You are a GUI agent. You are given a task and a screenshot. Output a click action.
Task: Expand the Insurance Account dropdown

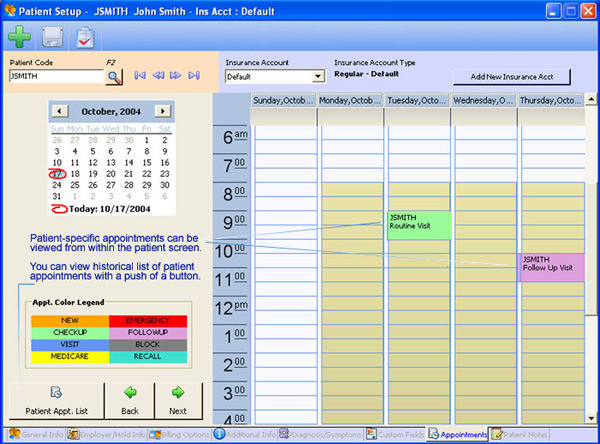pos(318,76)
